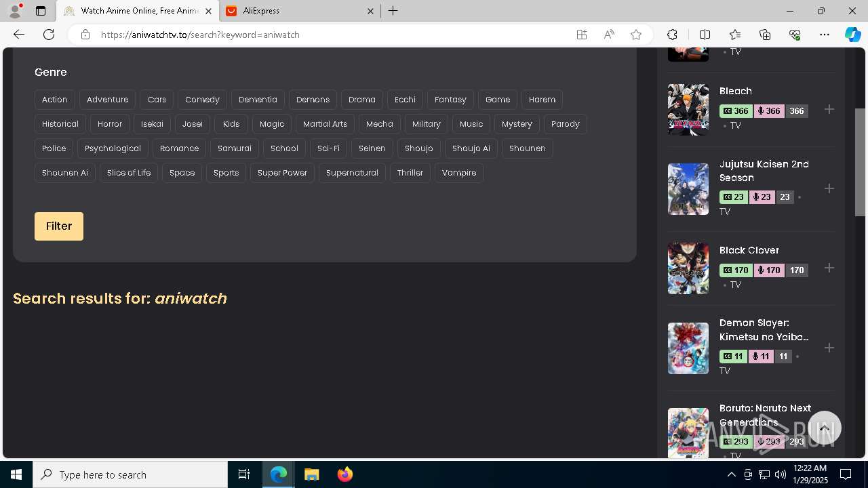This screenshot has height=488, width=868.
Task: Open the Demon Slayer poster thumbnail
Action: pos(688,348)
